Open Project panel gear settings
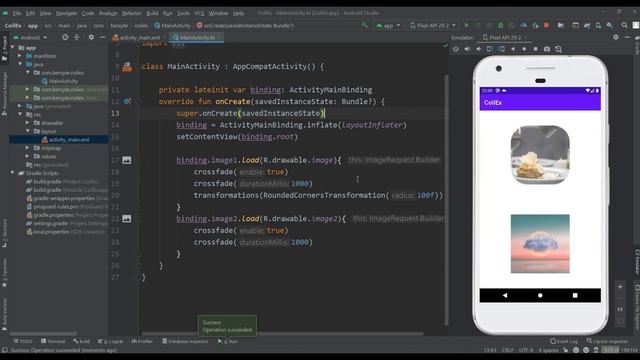This screenshot has width=640, height=360. 91,37
